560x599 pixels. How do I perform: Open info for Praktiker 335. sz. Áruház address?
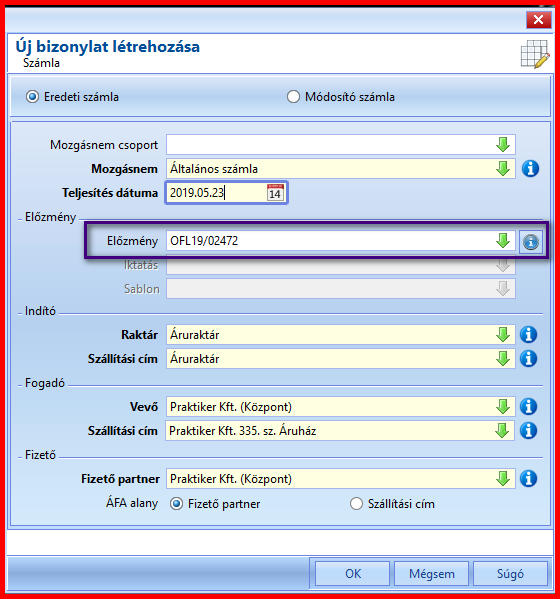529,431
